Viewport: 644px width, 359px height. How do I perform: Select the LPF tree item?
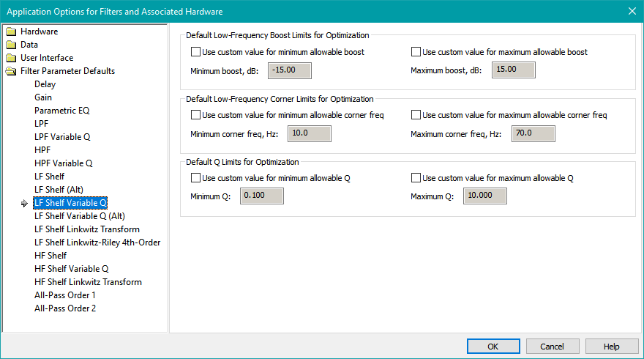[42, 124]
